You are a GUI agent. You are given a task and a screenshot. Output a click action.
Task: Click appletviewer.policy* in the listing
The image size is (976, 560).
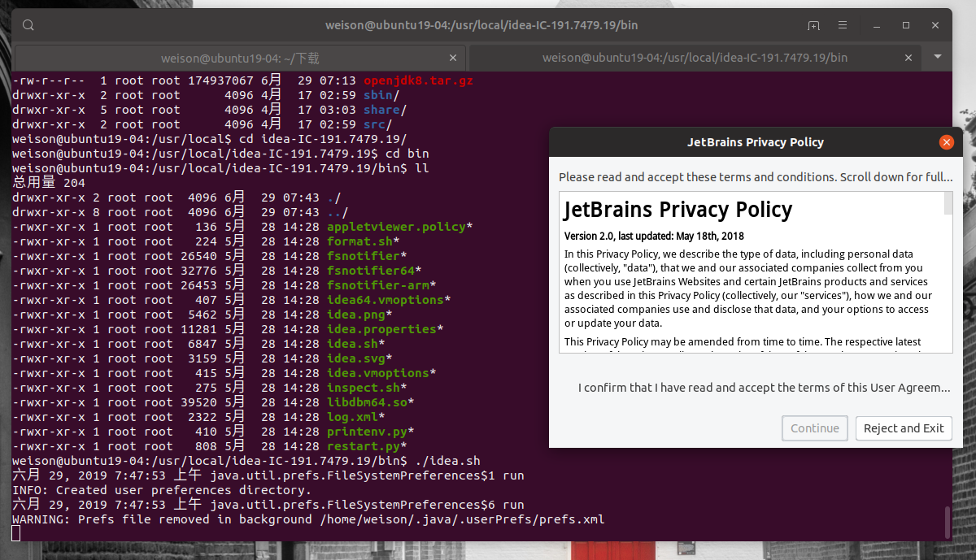coord(400,227)
